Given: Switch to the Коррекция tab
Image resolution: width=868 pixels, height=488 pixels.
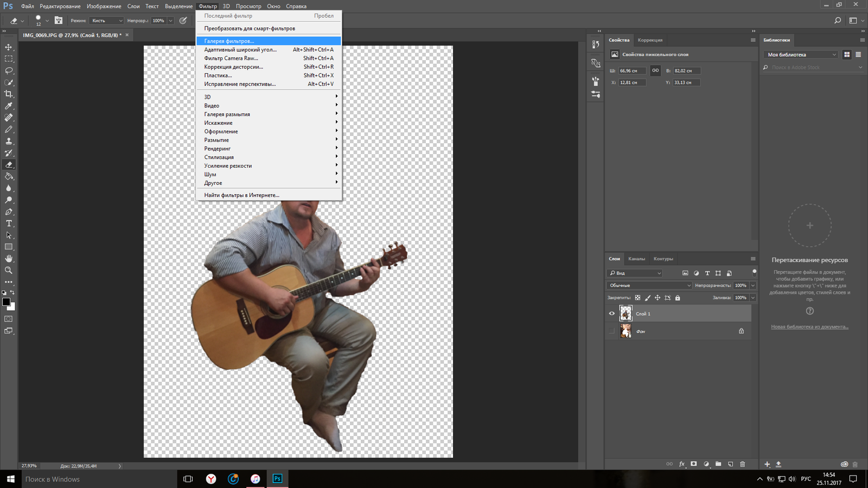Looking at the screenshot, I should point(650,40).
